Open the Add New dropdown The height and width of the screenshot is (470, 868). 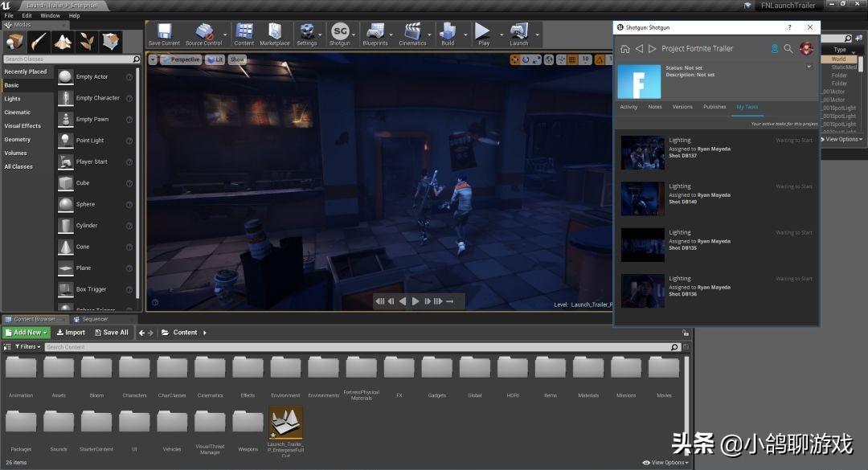click(27, 333)
